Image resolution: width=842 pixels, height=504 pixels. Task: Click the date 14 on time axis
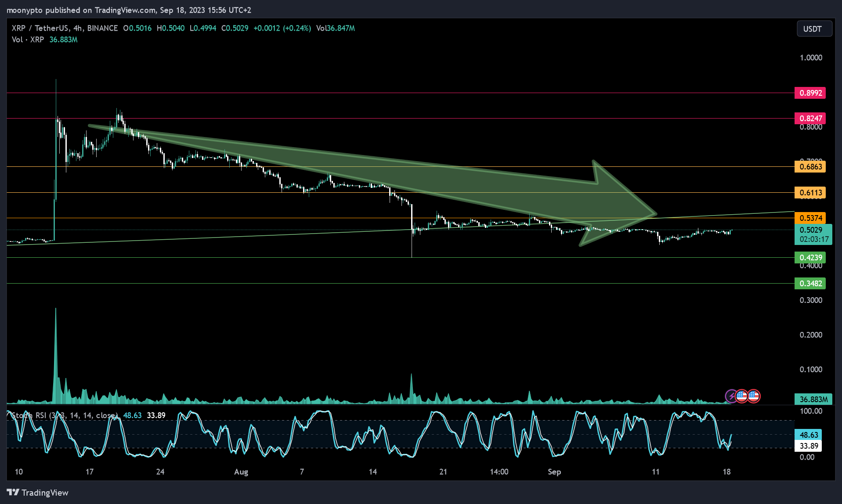[x=372, y=472]
